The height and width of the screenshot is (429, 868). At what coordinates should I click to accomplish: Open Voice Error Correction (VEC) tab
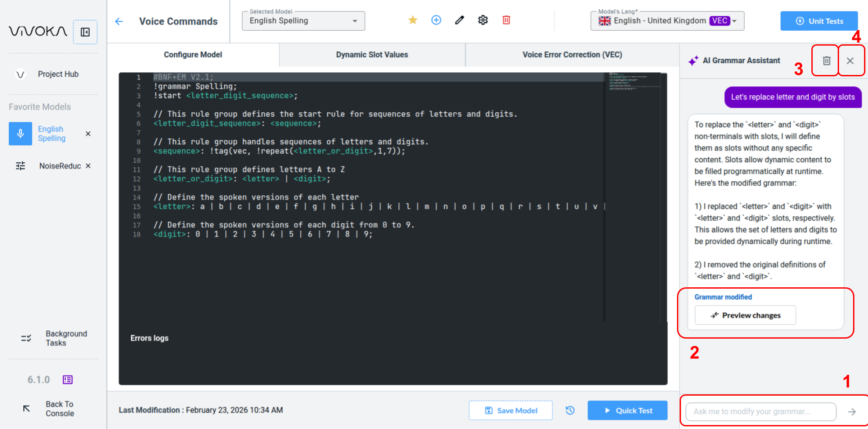[572, 55]
